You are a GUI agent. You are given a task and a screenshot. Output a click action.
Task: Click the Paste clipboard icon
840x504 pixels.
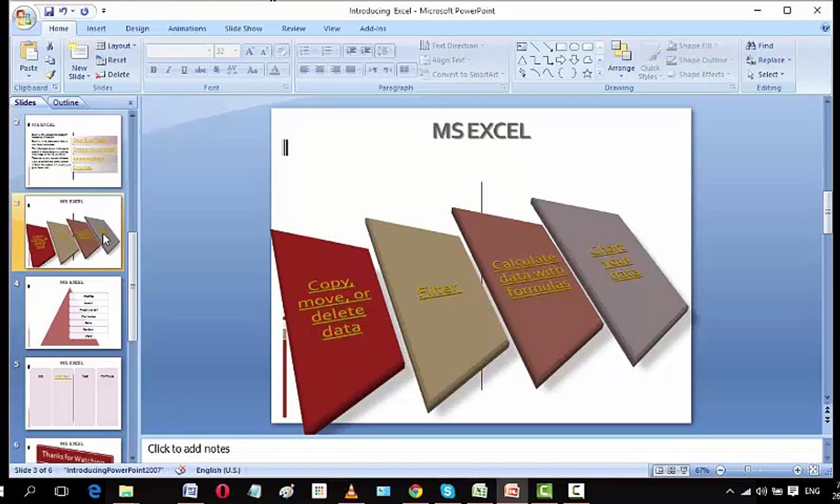click(29, 52)
